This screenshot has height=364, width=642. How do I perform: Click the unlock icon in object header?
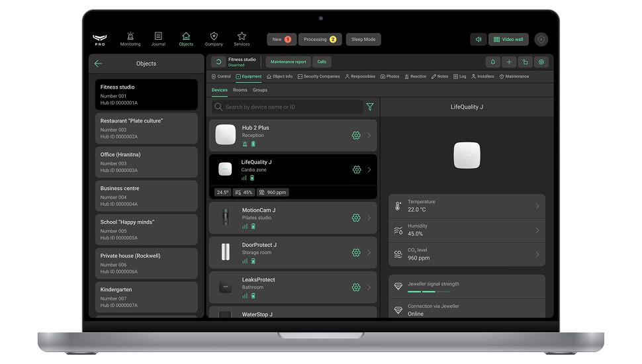(x=526, y=62)
